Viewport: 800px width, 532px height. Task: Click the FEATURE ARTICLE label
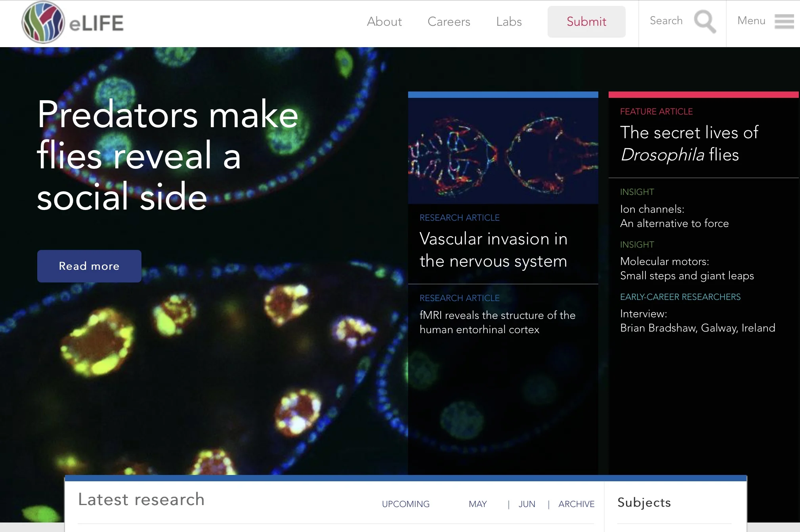click(656, 112)
